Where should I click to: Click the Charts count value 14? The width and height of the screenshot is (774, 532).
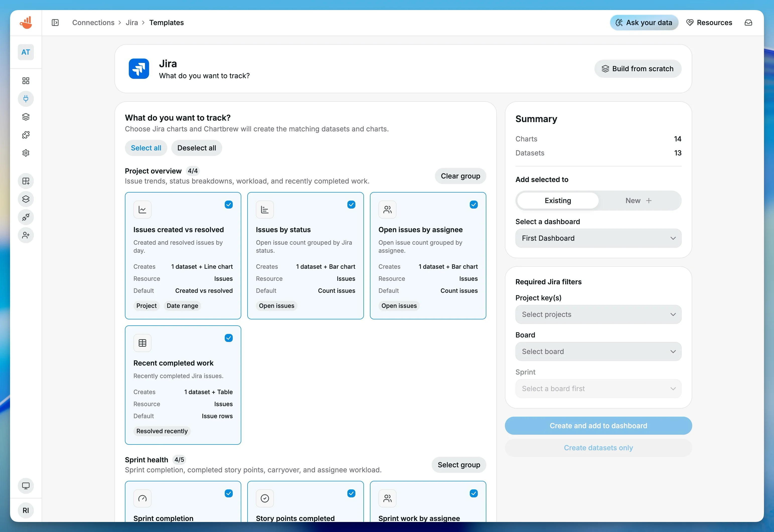pos(677,139)
